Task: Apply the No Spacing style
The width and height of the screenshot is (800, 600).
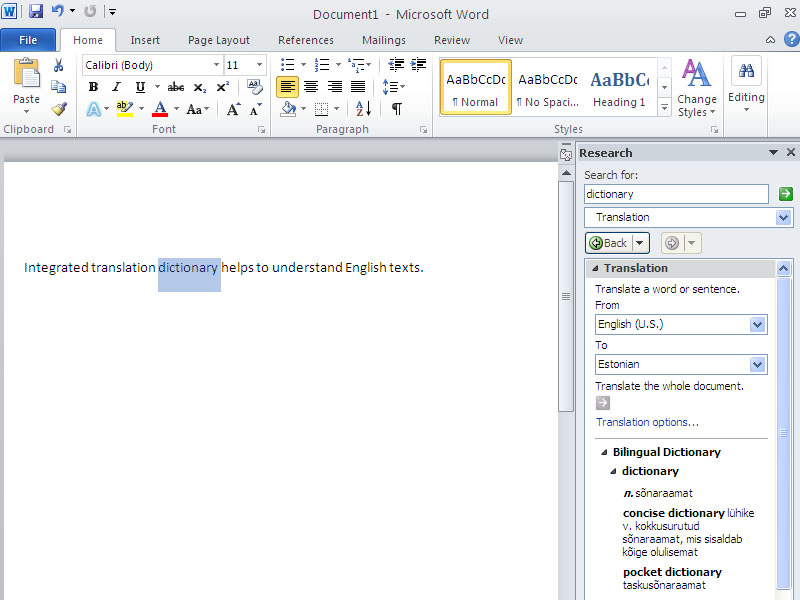Action: click(547, 87)
